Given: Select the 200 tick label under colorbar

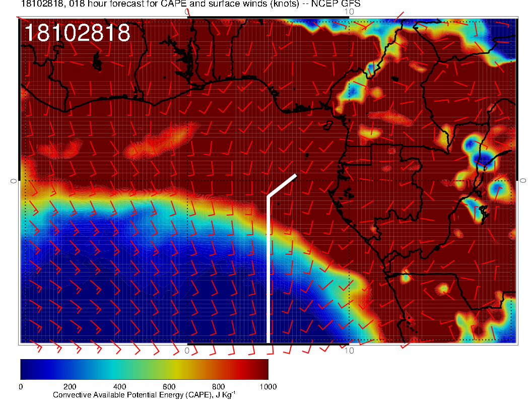Looking at the screenshot, I should (x=70, y=387).
